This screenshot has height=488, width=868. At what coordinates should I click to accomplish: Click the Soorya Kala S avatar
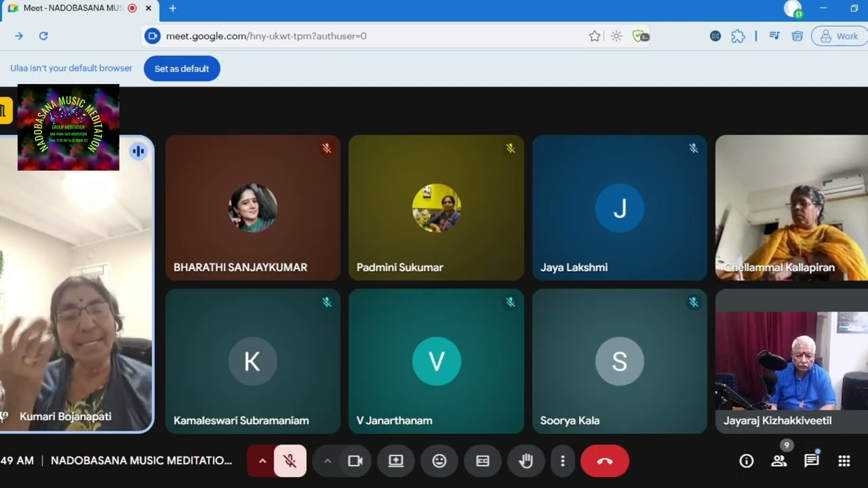click(619, 361)
